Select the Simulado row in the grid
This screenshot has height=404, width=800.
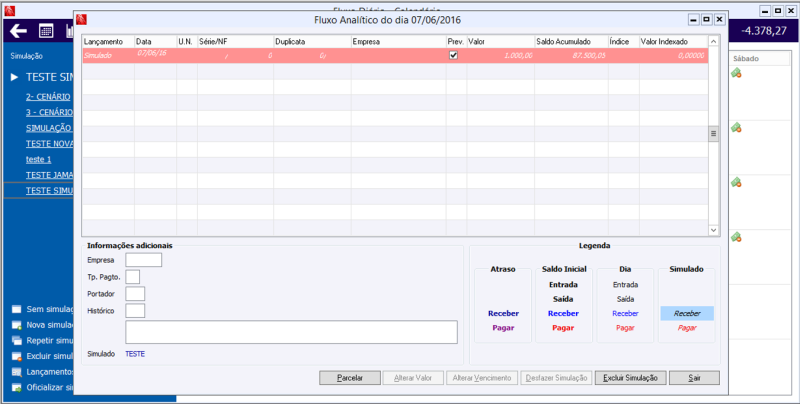click(x=395, y=56)
